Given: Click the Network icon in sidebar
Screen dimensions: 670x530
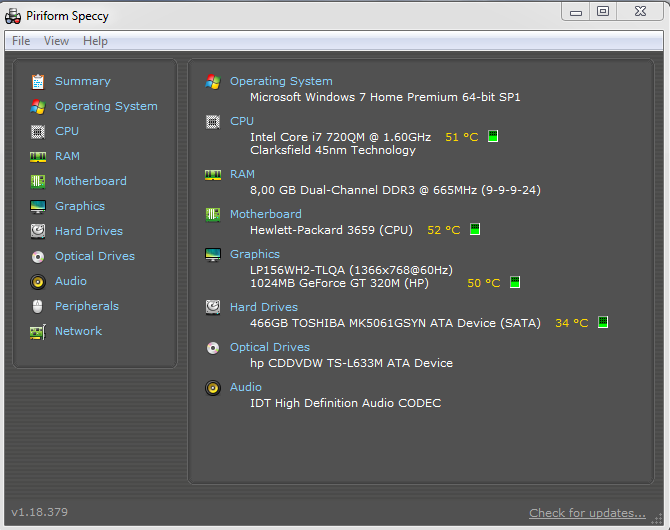Looking at the screenshot, I should pyautogui.click(x=38, y=331).
